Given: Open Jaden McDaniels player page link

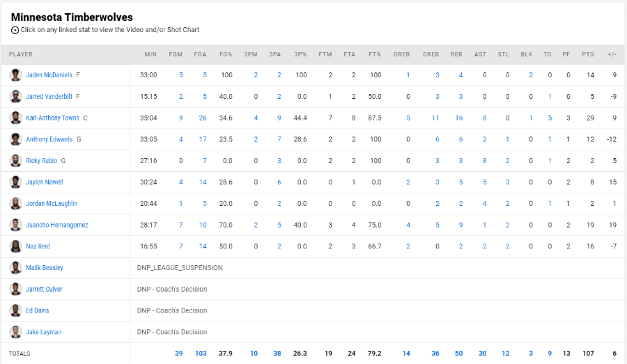Looking at the screenshot, I should point(49,74).
